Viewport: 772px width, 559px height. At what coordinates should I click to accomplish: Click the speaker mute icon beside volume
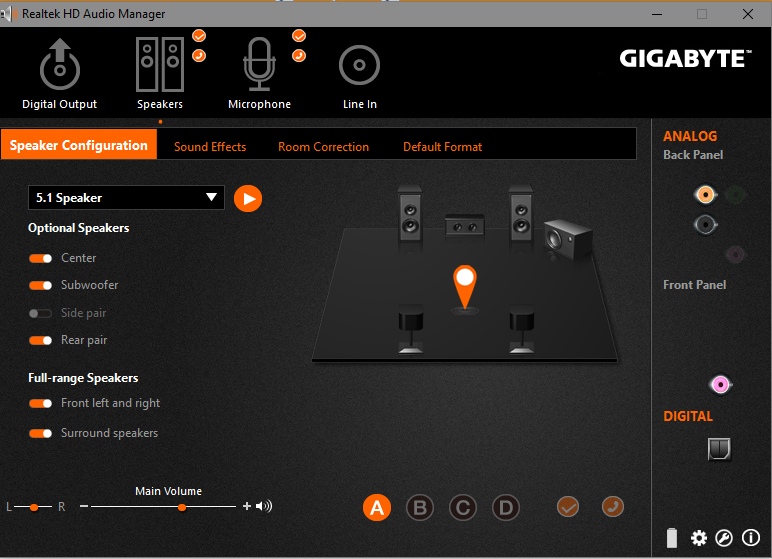tap(264, 506)
